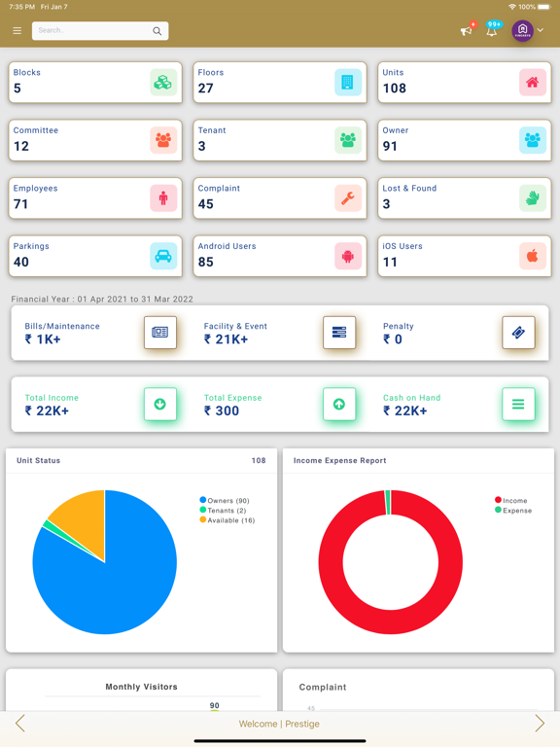Click the Blocks count 5
The width and height of the screenshot is (560, 747).
17,89
